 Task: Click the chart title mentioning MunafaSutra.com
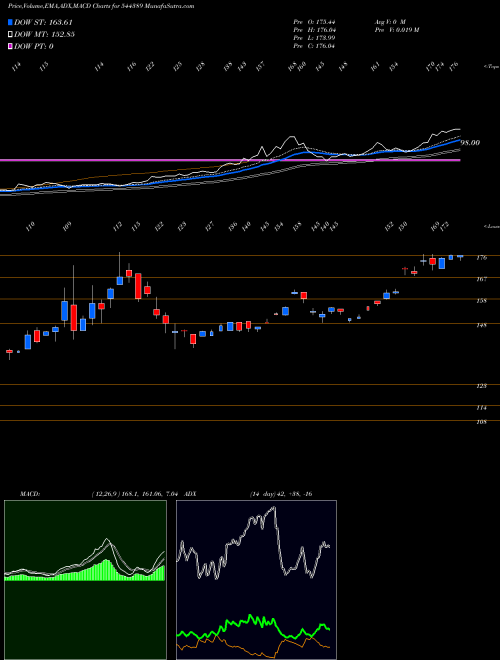pyautogui.click(x=101, y=6)
